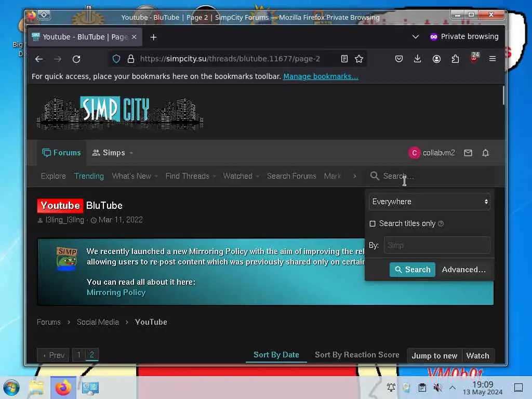Toggle reader view icon in address bar
The image size is (532, 399).
click(344, 59)
